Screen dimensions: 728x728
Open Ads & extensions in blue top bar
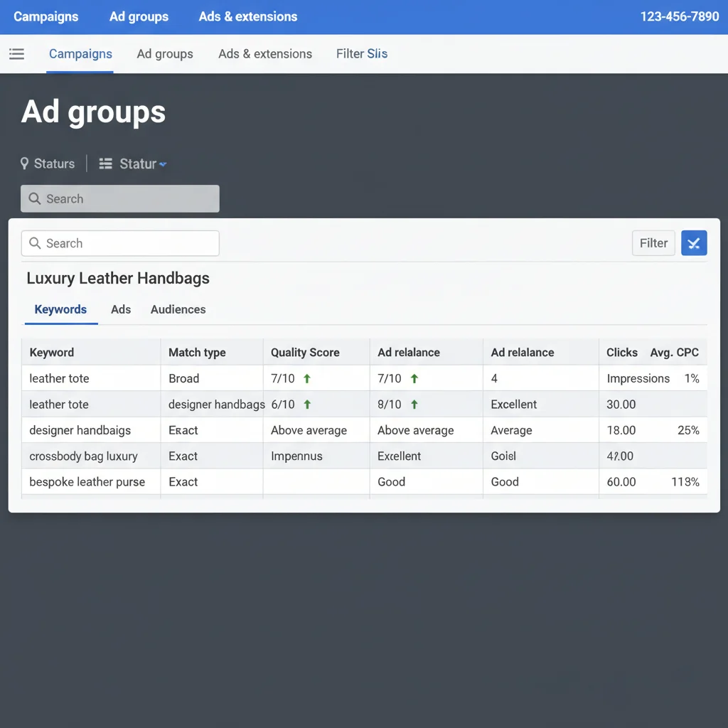pos(248,16)
